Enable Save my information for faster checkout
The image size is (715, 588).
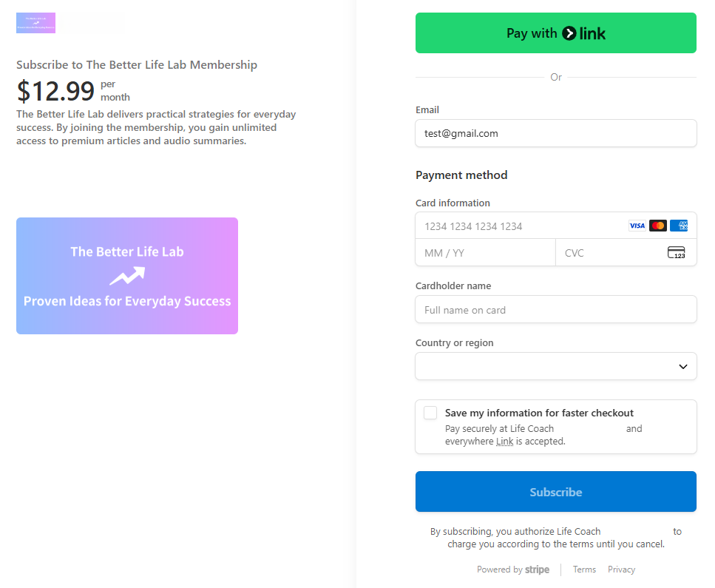click(430, 413)
